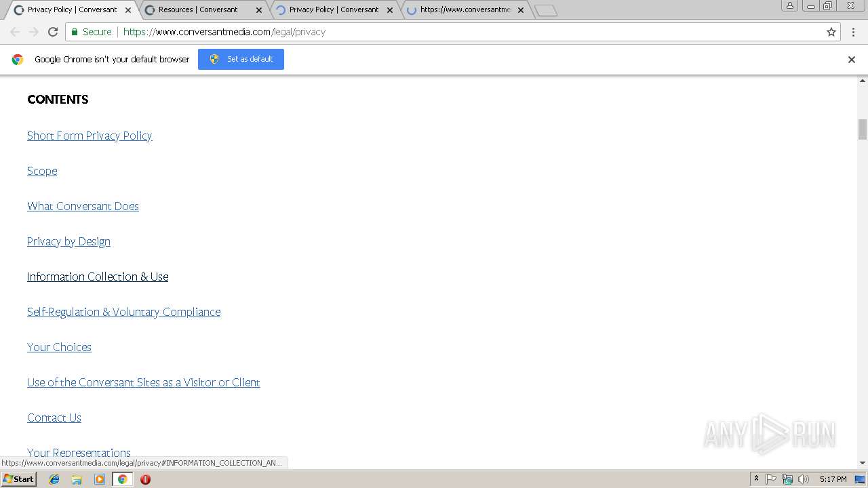This screenshot has width=868, height=488.
Task: Close the first Privacy Policy tab
Action: 128,10
